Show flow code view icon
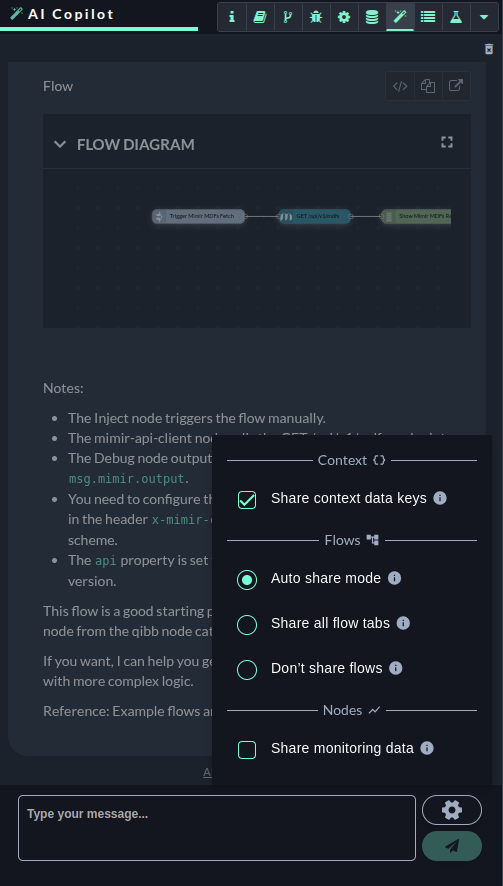Image resolution: width=503 pixels, height=886 pixels. 400,86
